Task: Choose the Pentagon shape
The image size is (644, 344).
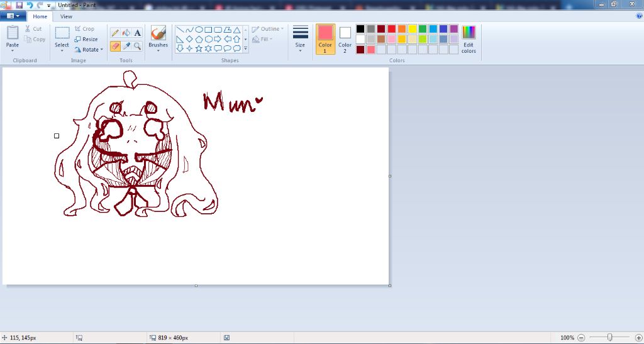Action: click(199, 40)
